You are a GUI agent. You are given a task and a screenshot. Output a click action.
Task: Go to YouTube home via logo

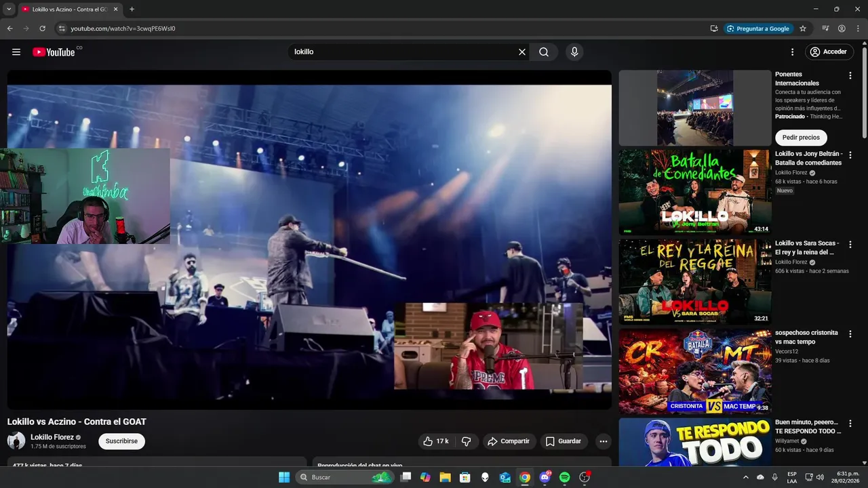(54, 52)
